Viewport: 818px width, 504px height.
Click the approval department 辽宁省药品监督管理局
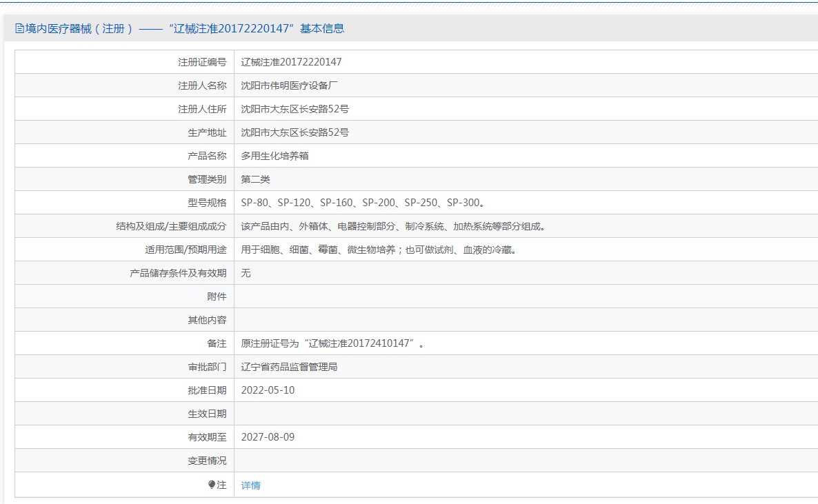point(289,367)
